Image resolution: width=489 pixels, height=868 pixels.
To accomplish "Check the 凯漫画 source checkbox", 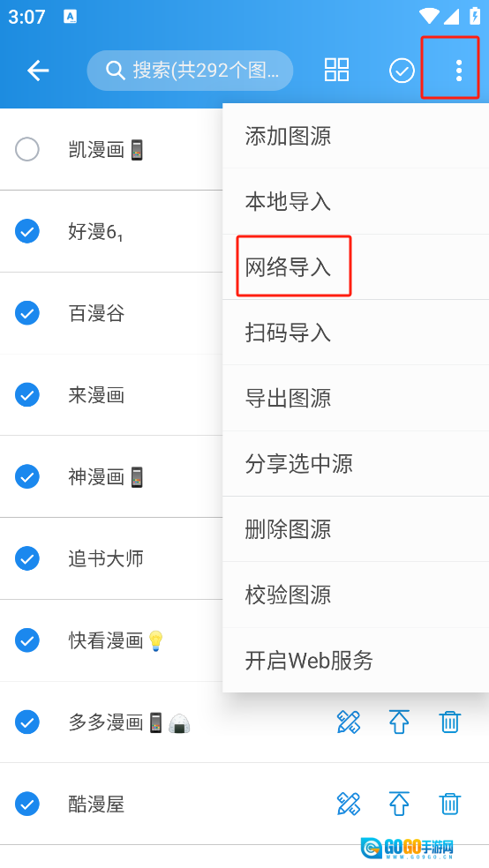I will pyautogui.click(x=27, y=149).
